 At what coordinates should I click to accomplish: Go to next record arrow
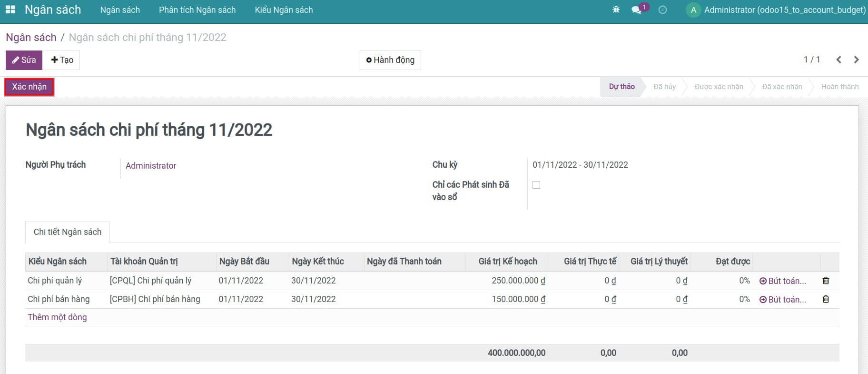pos(856,60)
